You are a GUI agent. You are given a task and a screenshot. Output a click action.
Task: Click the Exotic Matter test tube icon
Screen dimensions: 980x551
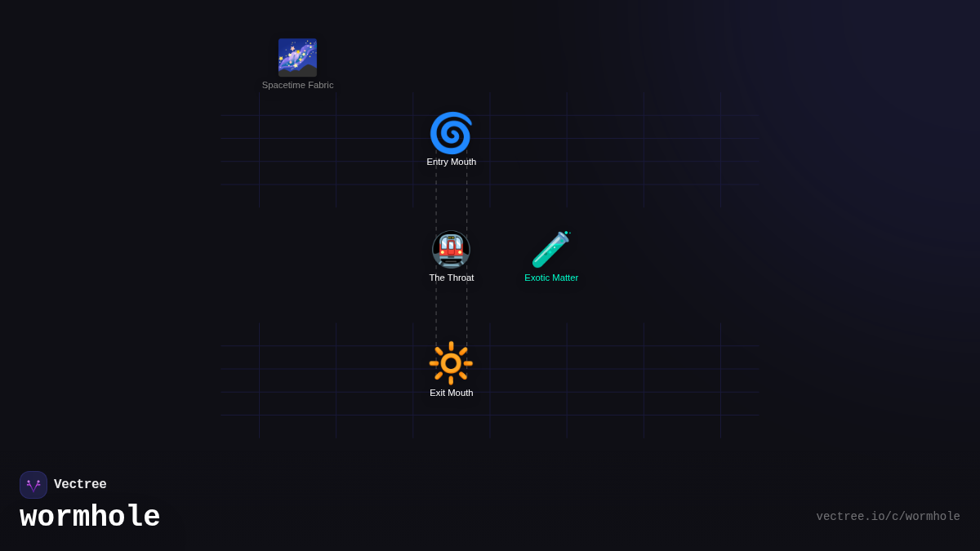coord(550,249)
